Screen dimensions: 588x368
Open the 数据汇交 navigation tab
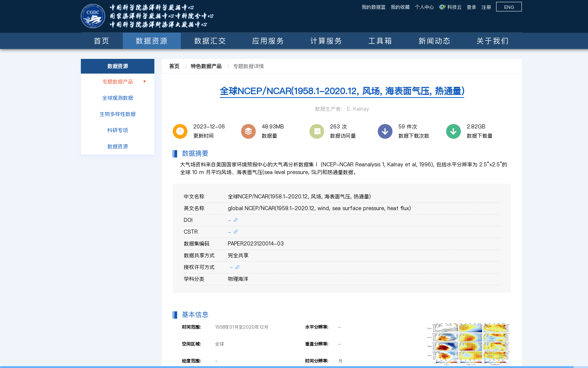(210, 41)
